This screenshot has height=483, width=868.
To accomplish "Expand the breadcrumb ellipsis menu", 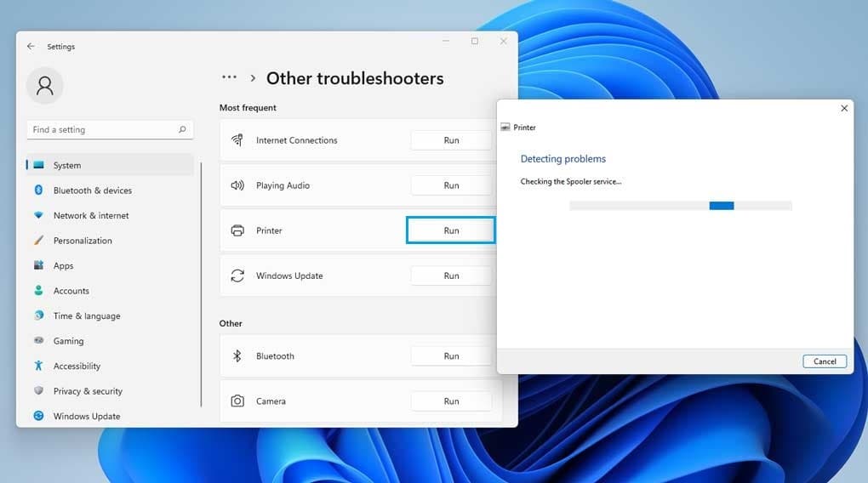I will 229,77.
